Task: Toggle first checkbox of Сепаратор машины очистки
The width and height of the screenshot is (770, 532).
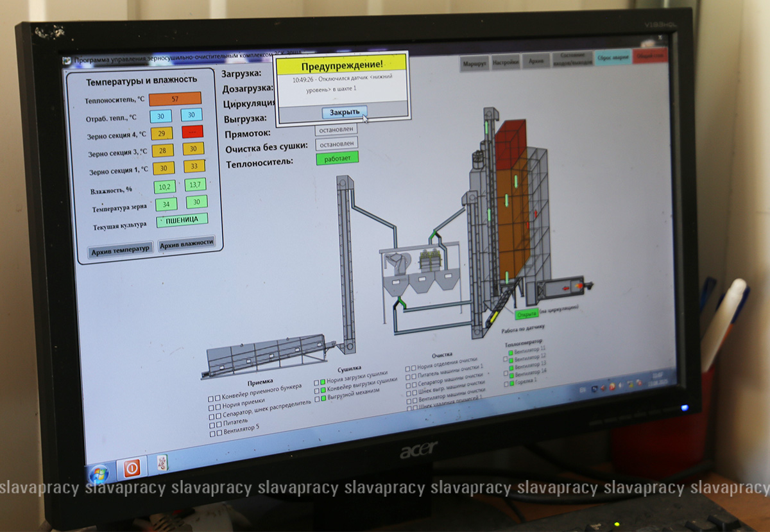Action: pyautogui.click(x=408, y=384)
